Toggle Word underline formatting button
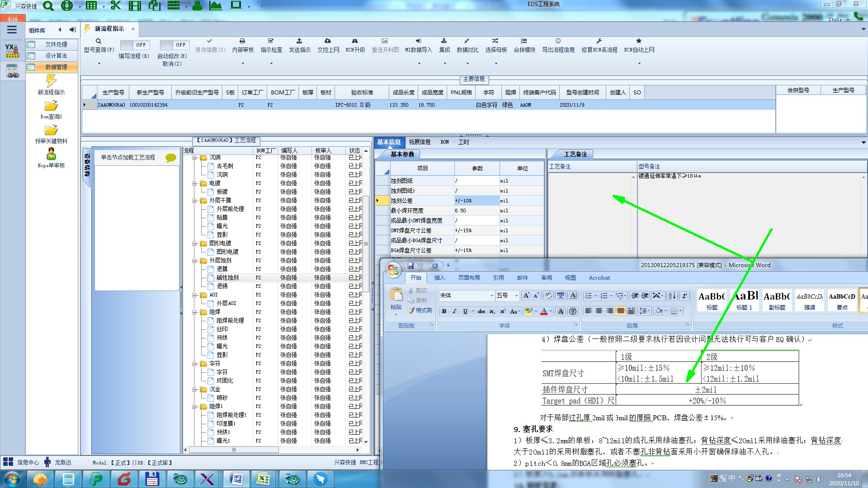 (x=465, y=311)
